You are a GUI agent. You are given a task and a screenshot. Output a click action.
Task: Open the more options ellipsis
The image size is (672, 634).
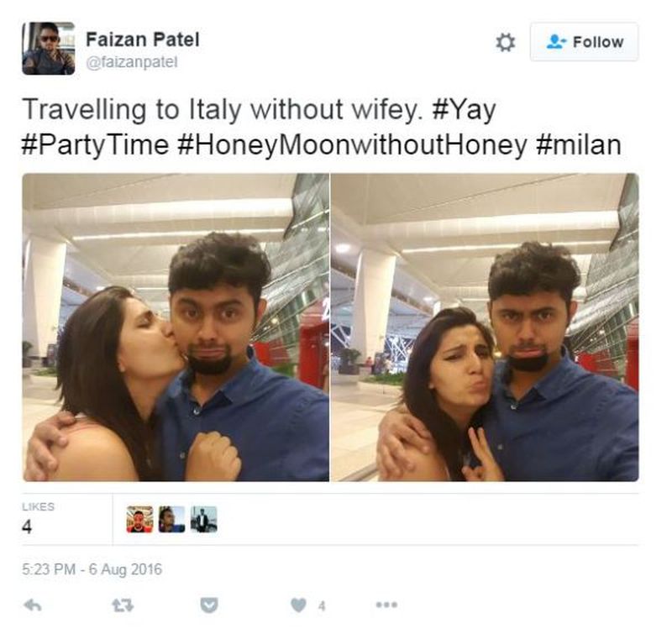[x=386, y=605]
